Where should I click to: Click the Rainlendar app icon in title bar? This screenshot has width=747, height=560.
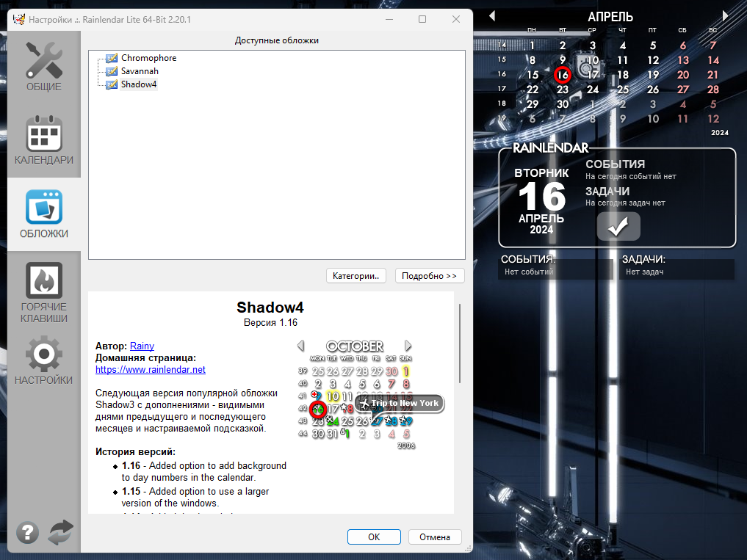(18, 20)
